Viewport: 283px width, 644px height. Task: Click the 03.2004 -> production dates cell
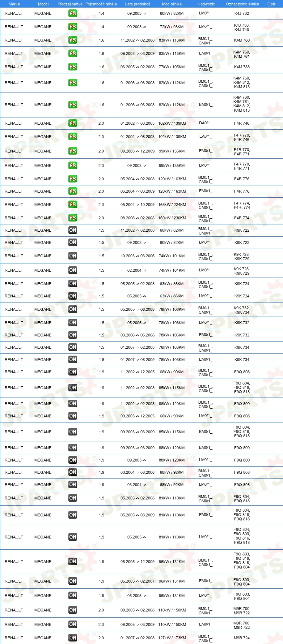(x=137, y=485)
